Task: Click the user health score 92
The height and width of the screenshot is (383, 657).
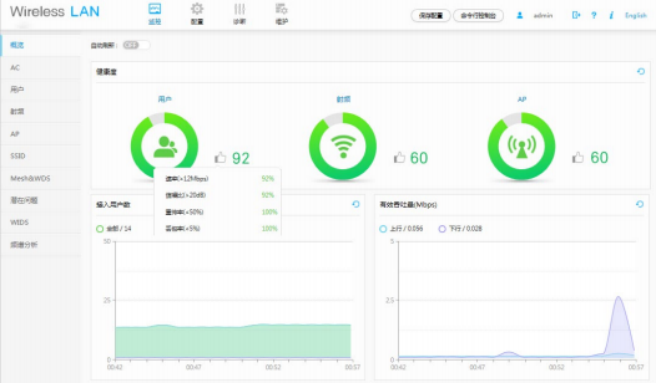Action: point(241,158)
